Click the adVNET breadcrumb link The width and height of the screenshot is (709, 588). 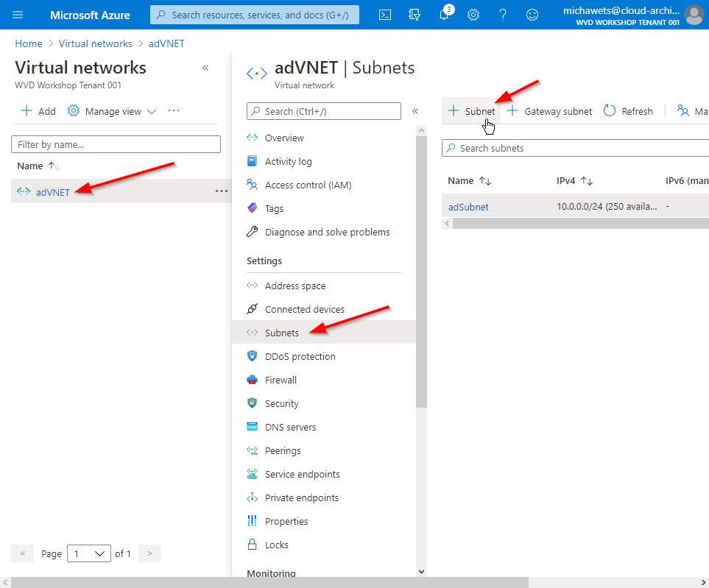point(166,43)
